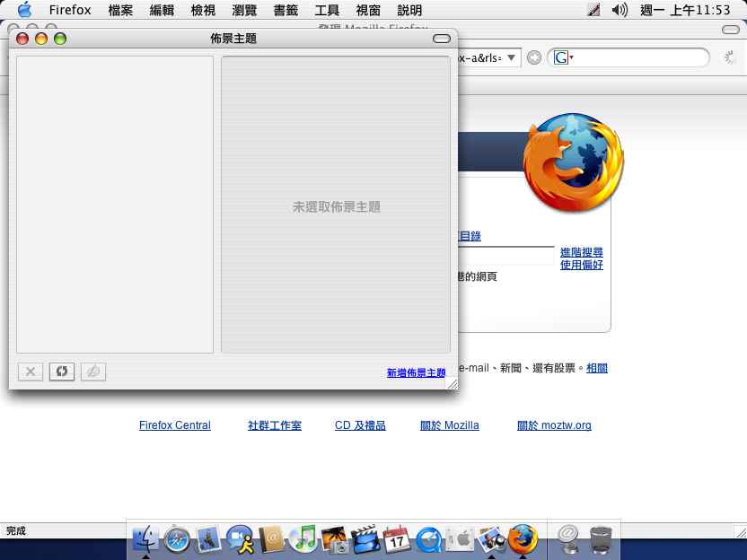Launch iTunes from the dock
This screenshot has width=747, height=560.
[x=303, y=538]
